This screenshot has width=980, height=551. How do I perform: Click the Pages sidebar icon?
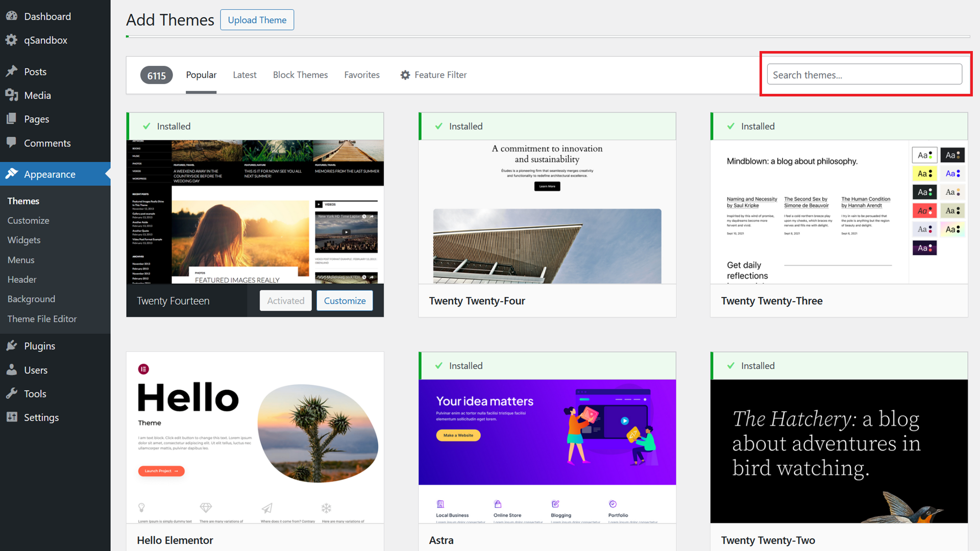12,119
